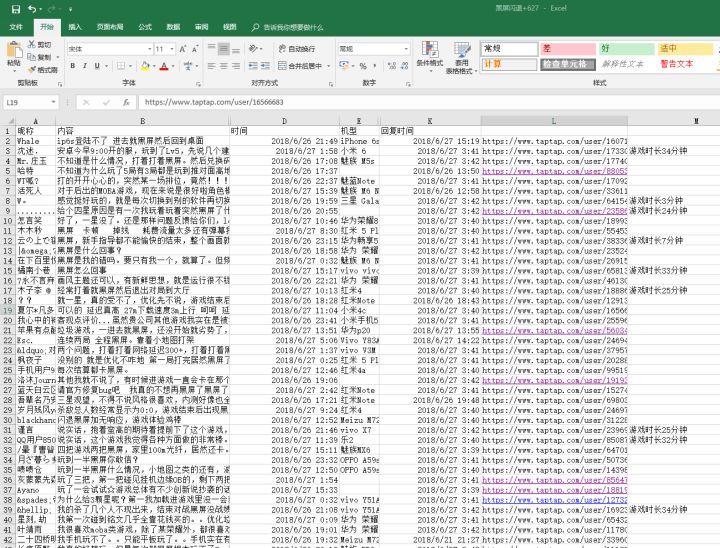Image resolution: width=720 pixels, height=548 pixels.
Task: Open Format as Table icon
Action: tap(461, 50)
